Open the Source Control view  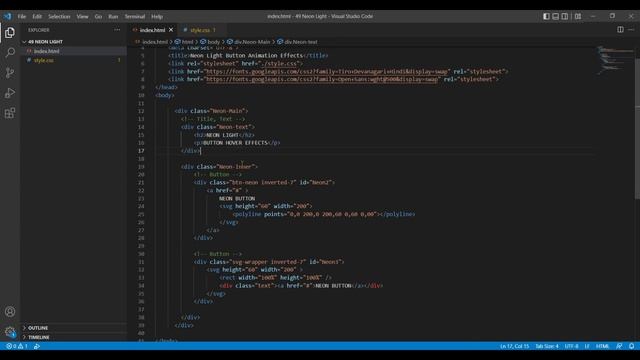(x=10, y=73)
